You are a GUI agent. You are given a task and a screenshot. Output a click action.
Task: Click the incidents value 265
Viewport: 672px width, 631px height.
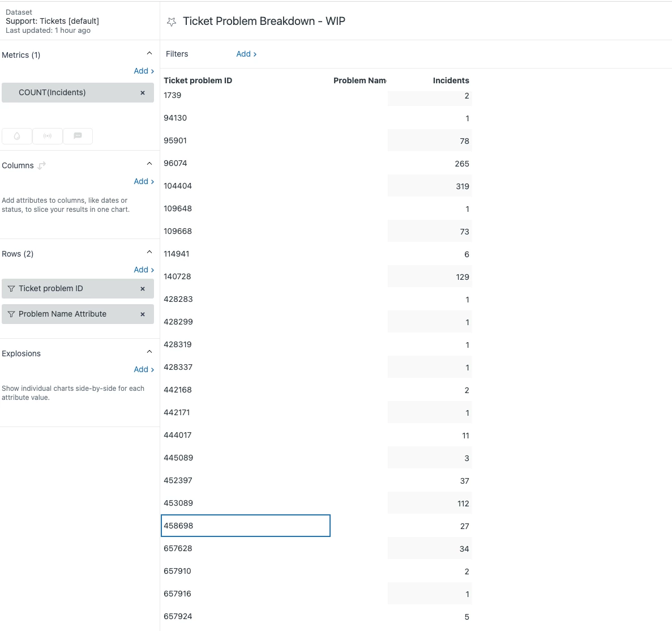462,164
